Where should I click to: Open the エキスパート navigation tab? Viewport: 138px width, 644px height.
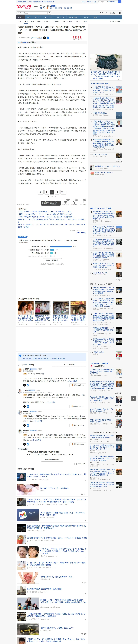[x=48, y=17]
